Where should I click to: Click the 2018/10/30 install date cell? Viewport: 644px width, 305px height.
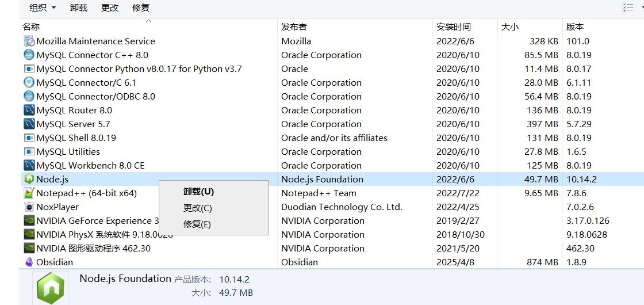(461, 235)
